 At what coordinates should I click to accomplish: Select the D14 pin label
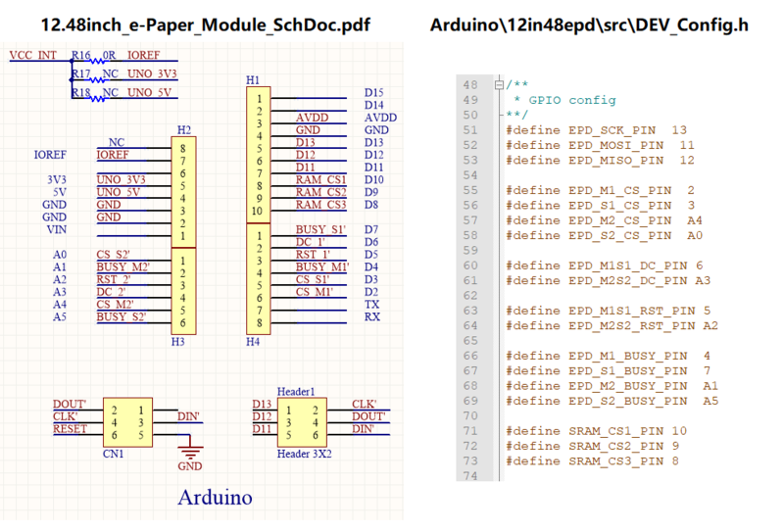pos(374,105)
